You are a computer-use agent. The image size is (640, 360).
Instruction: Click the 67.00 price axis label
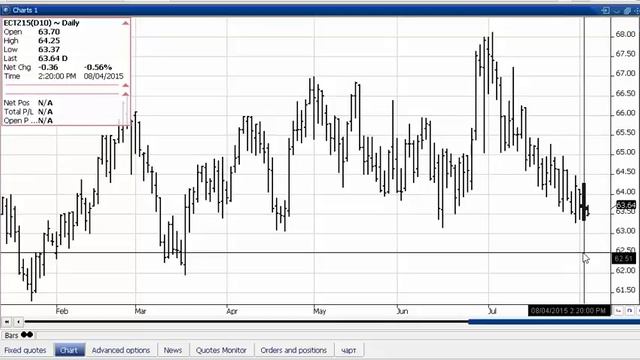click(x=625, y=73)
